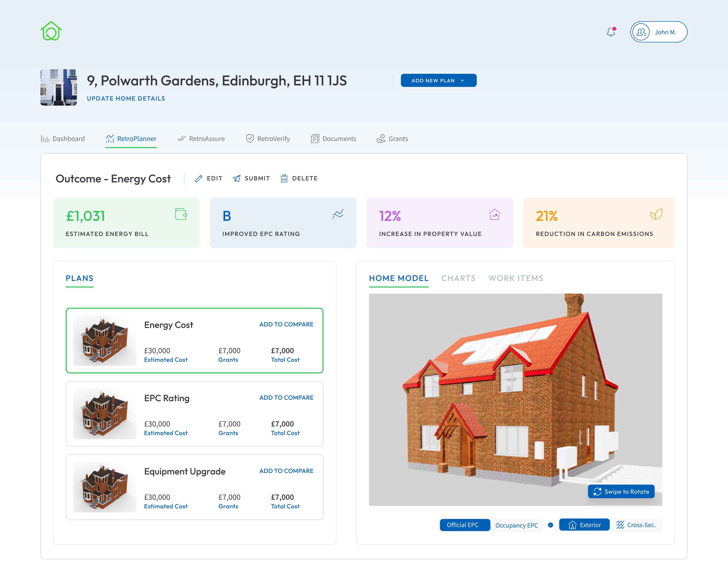
Task: Switch to the Home Model tab
Action: click(x=399, y=278)
